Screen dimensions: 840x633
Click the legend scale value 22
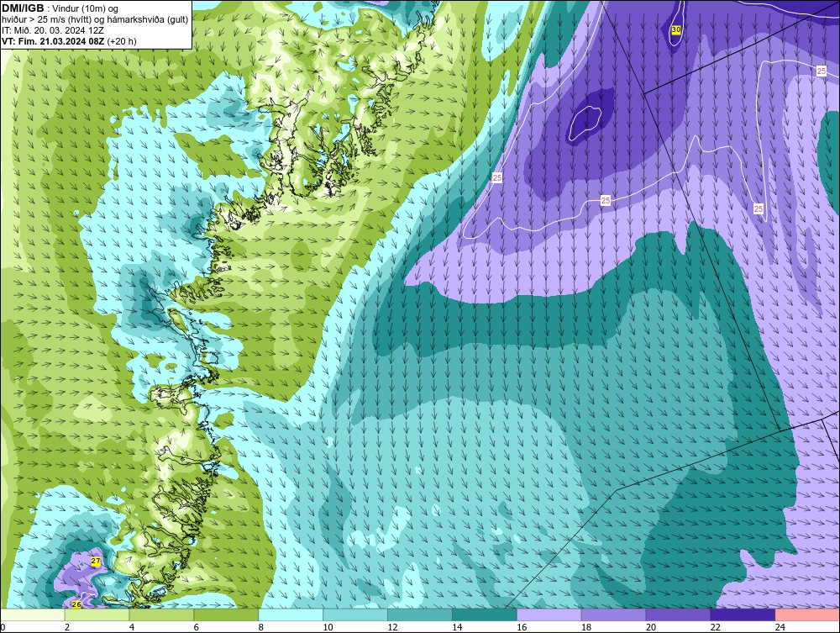coord(715,627)
